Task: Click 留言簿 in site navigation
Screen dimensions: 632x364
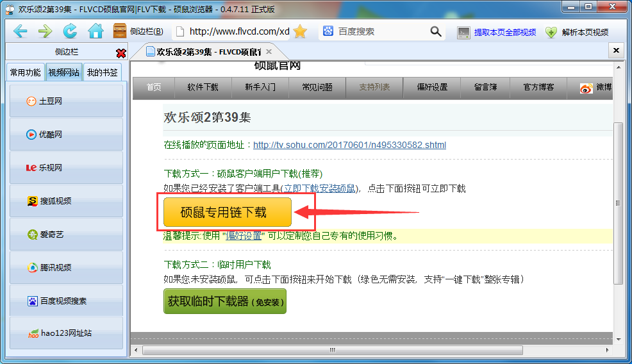Action: pos(485,87)
